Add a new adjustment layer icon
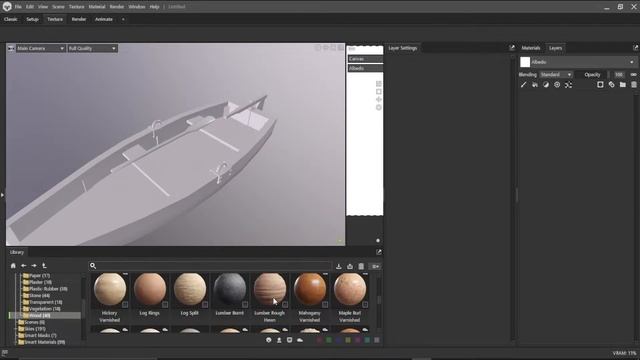Viewport: 640px width, 360px height. click(546, 84)
